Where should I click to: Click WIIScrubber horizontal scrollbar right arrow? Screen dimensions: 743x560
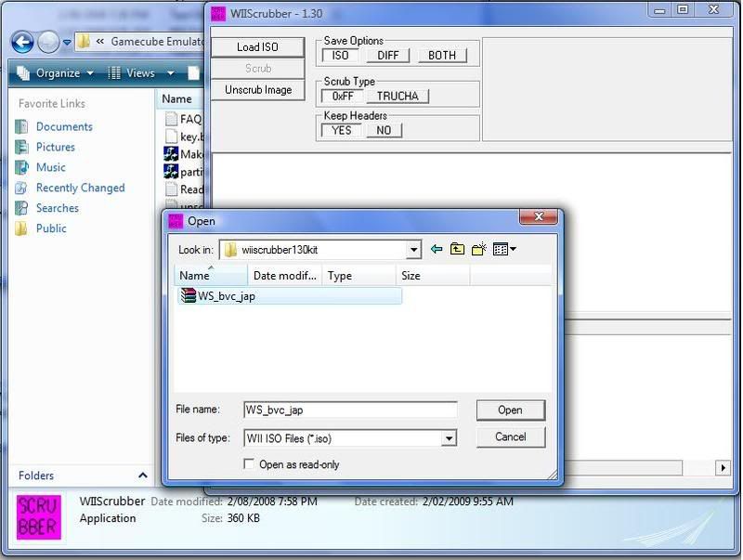pyautogui.click(x=723, y=468)
